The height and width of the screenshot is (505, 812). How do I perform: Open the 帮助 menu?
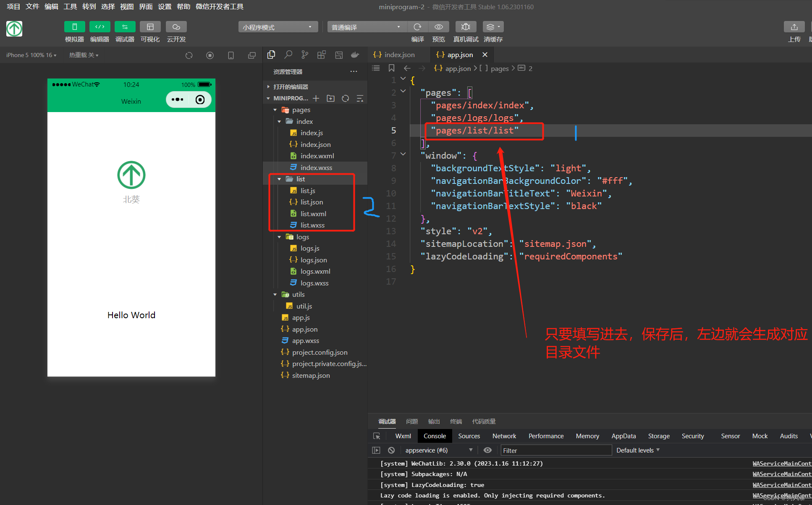[183, 7]
